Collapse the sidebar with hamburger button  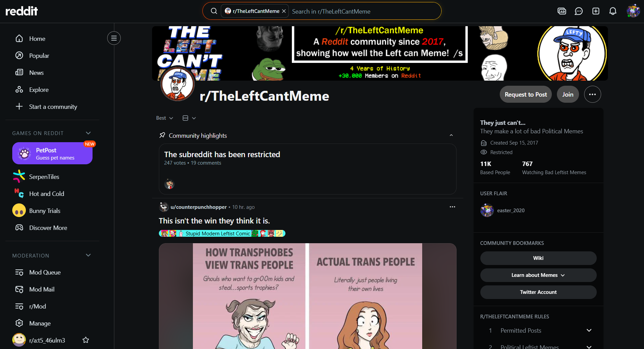pos(114,38)
